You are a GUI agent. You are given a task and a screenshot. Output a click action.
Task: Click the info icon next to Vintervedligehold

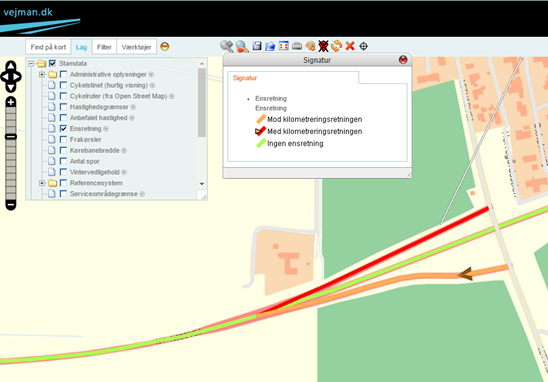click(x=124, y=172)
